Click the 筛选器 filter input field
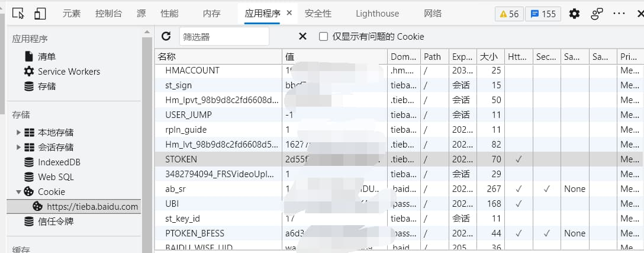Screen dimensions: 644x253 click(224, 37)
